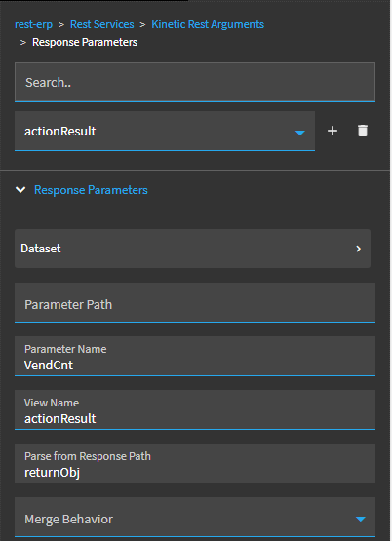Click into the Parameter Path field
Screen dimensions: 392x541
tap(195, 303)
